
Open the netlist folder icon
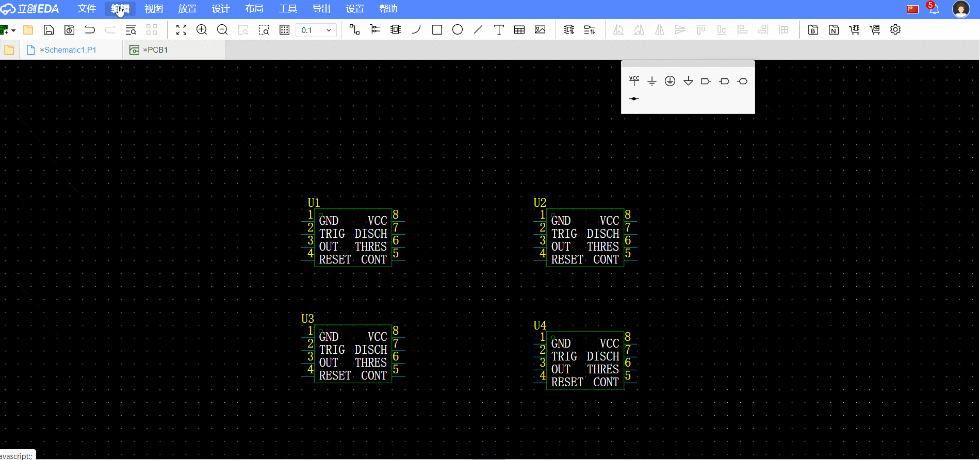pyautogui.click(x=834, y=30)
